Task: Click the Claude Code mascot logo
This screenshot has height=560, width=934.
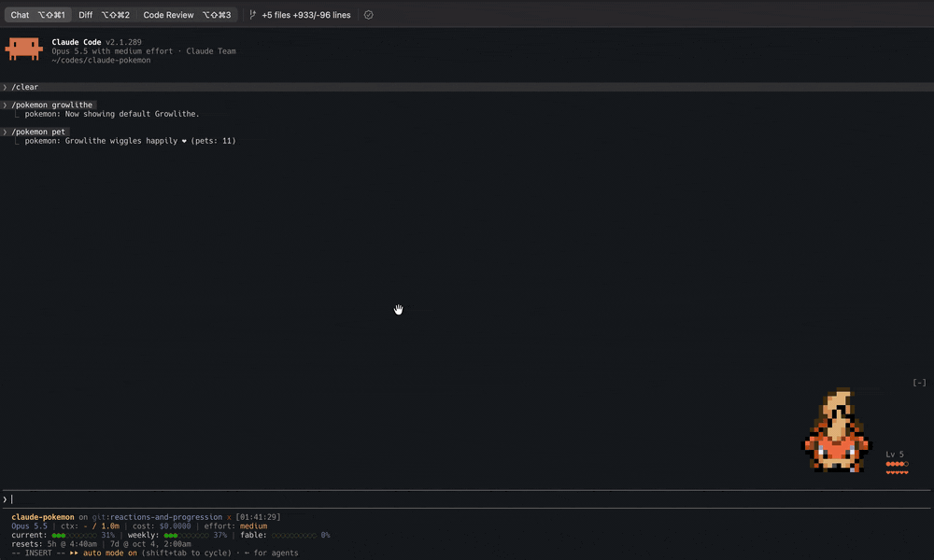Action: [x=24, y=49]
